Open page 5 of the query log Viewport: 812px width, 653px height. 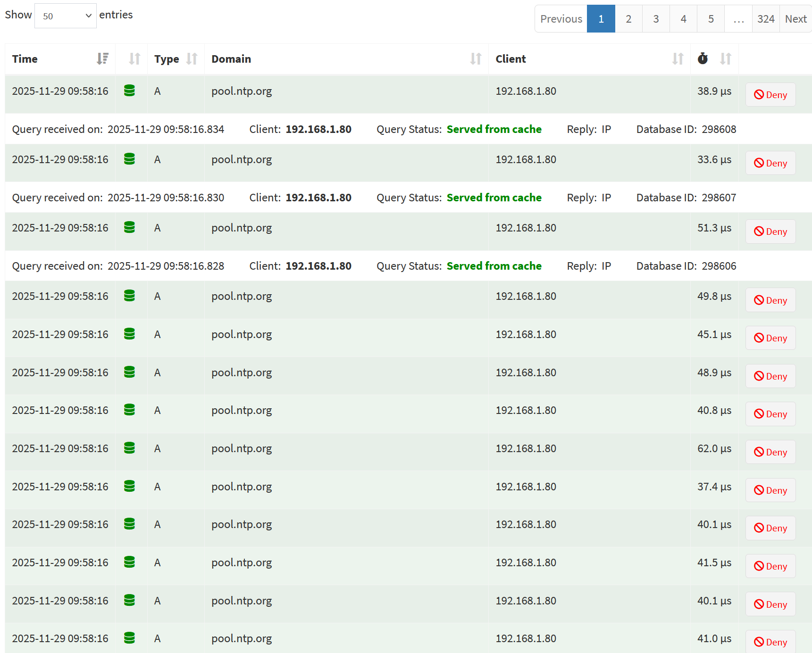point(710,18)
